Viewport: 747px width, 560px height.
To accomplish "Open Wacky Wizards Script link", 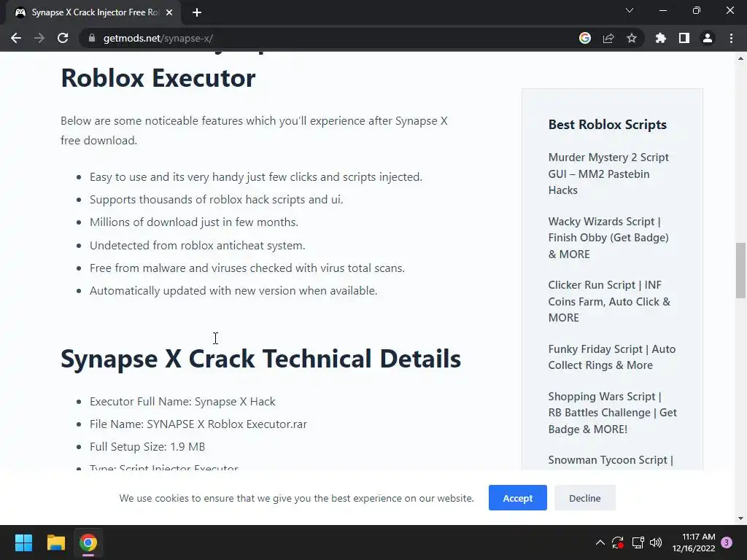I will click(608, 238).
